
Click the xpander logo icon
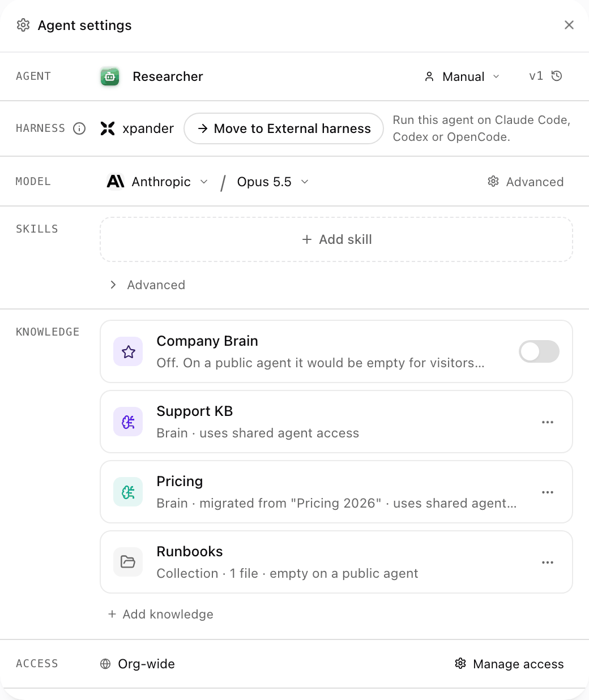pyautogui.click(x=108, y=128)
